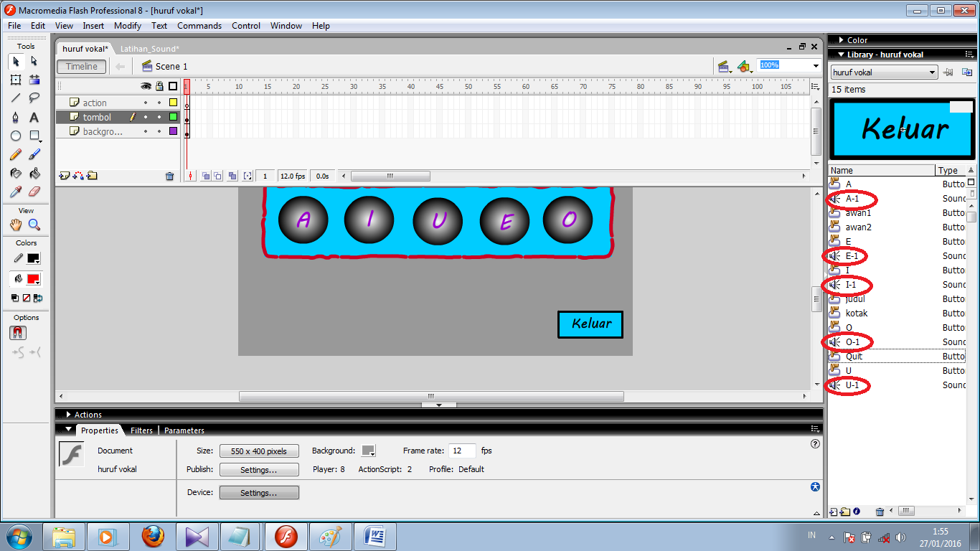Open the Modify menu

tap(128, 25)
